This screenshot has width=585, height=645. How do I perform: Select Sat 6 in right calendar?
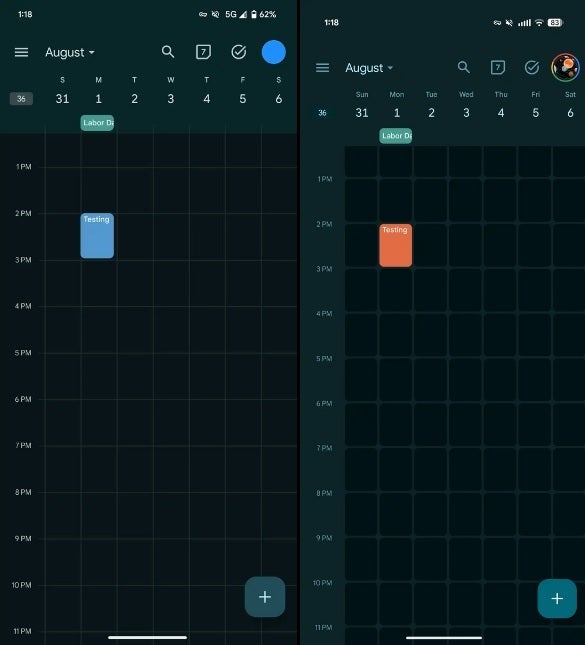tap(570, 113)
